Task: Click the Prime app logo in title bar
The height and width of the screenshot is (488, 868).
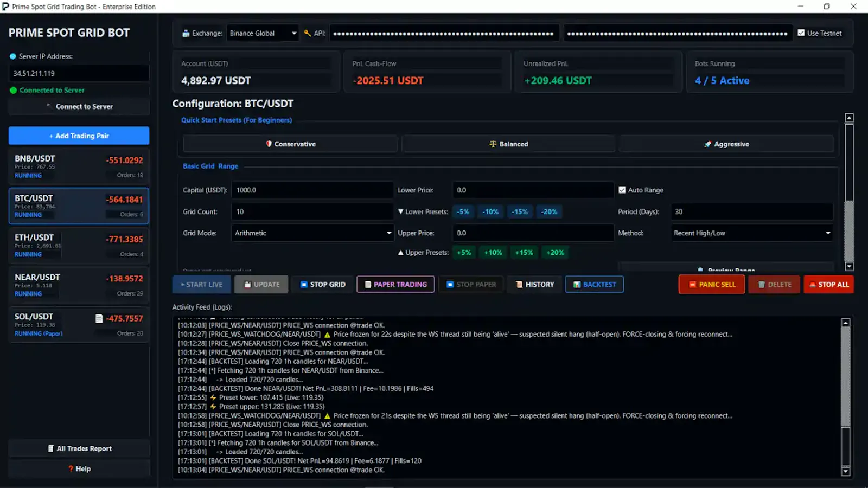Action: tap(5, 7)
